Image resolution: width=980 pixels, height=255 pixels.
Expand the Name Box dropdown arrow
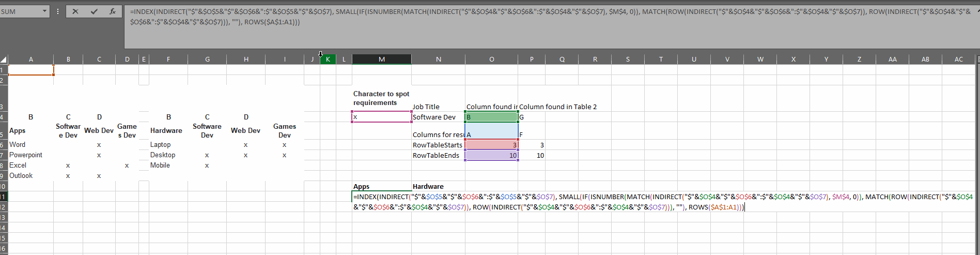pos(44,11)
